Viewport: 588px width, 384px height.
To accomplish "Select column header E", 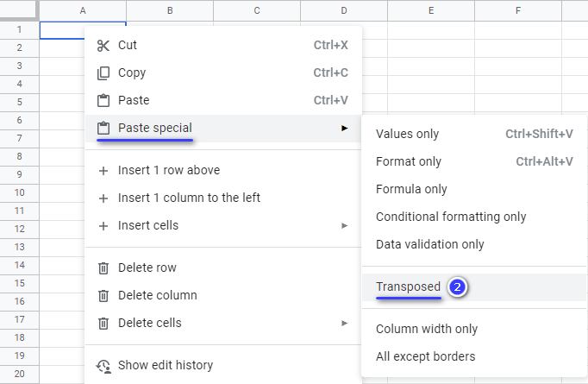I will (431, 10).
